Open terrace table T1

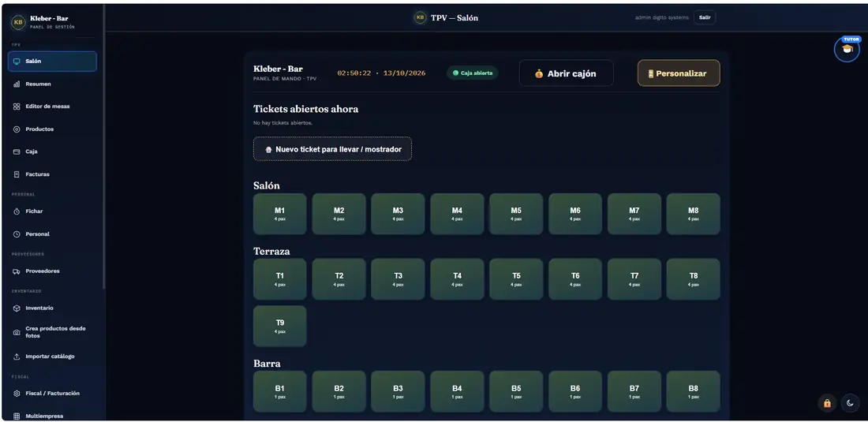click(x=279, y=279)
